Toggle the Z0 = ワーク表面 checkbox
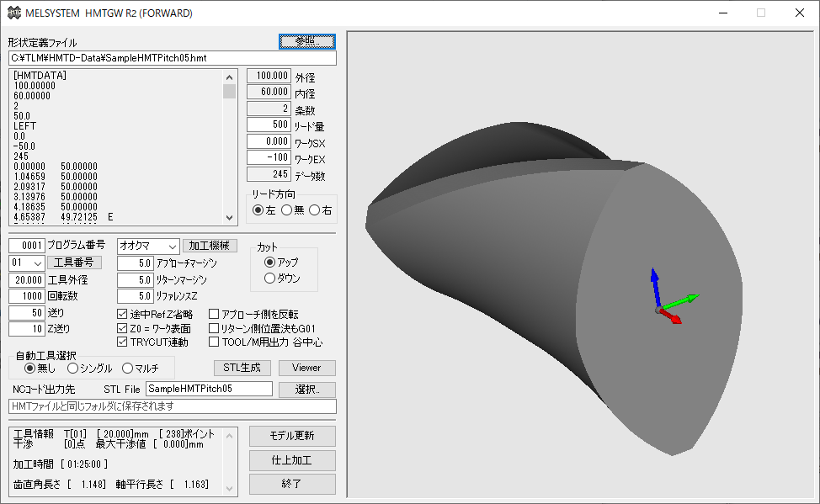The image size is (820, 504). coord(123,328)
